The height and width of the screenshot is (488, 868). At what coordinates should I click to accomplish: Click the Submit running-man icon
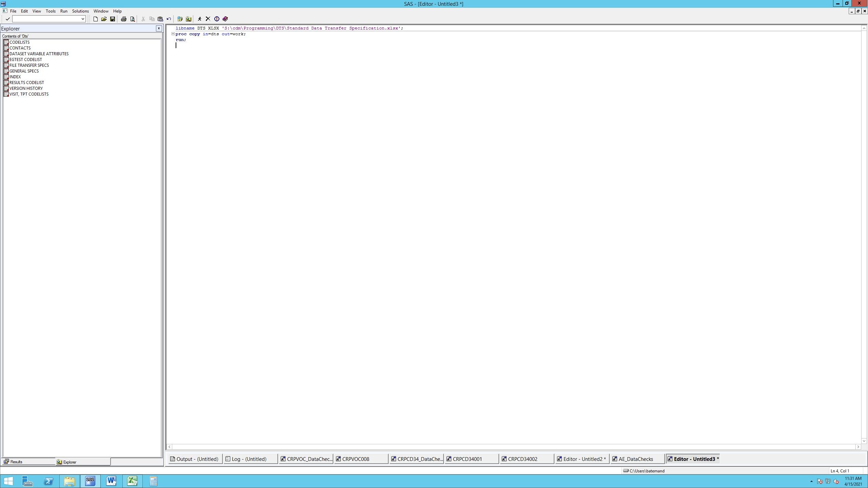click(199, 19)
